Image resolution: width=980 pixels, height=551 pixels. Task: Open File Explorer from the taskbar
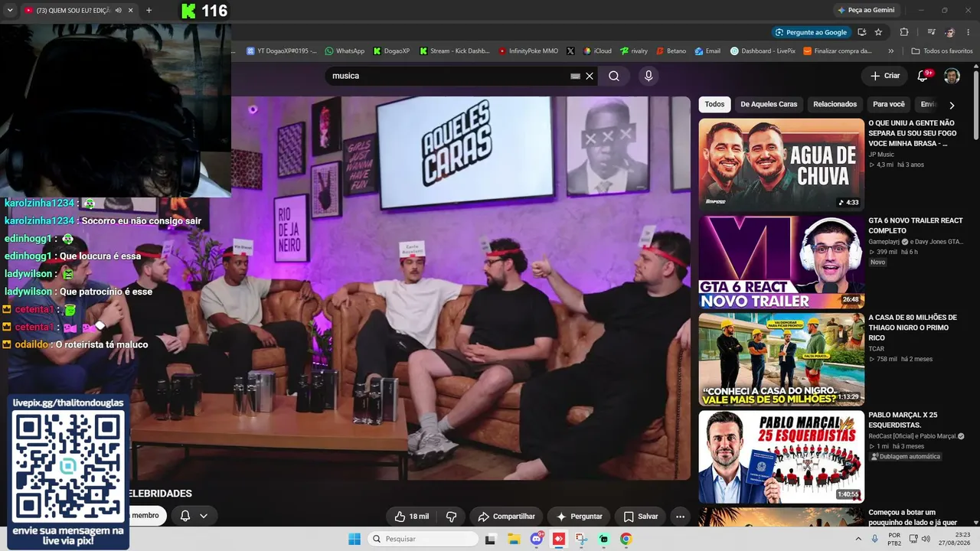pos(513,539)
